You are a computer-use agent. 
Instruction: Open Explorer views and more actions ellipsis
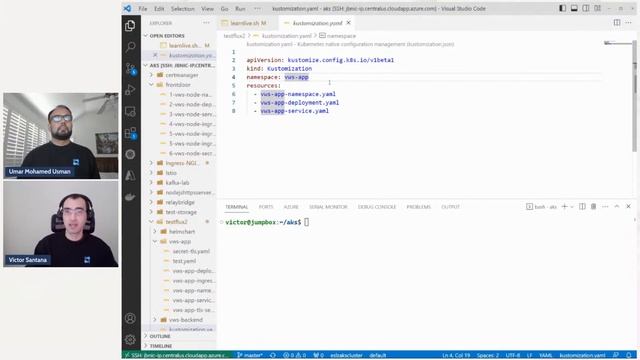point(207,23)
